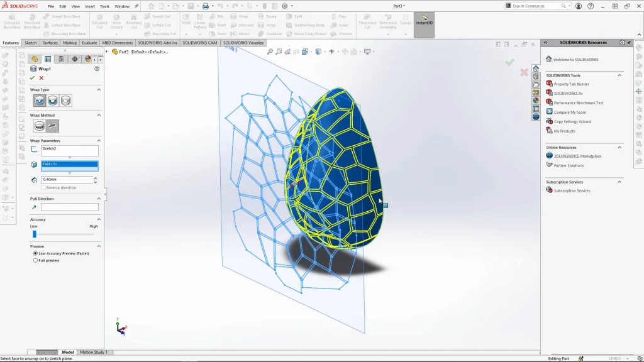Select the Emboss wrap type icon
The width and height of the screenshot is (644, 362).
(x=40, y=101)
